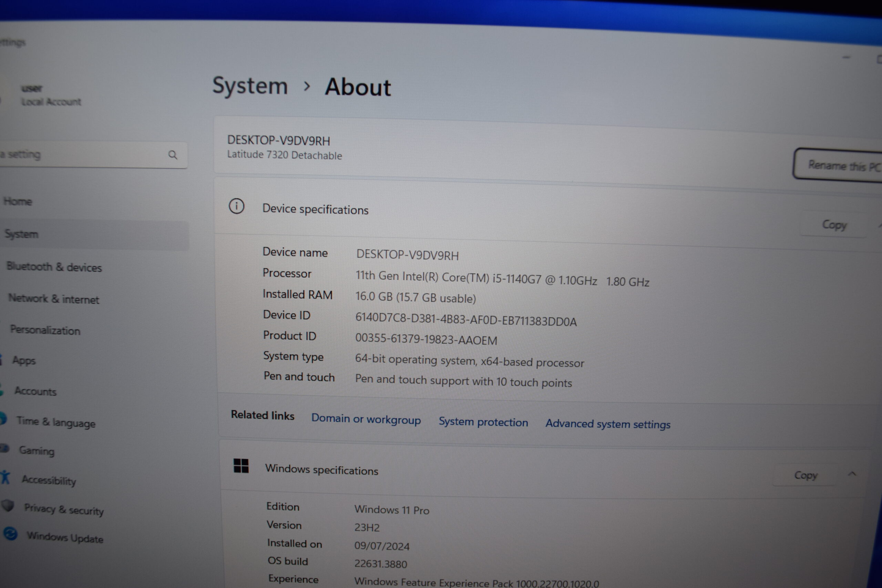This screenshot has width=882, height=588.
Task: Open Apps settings
Action: point(24,360)
